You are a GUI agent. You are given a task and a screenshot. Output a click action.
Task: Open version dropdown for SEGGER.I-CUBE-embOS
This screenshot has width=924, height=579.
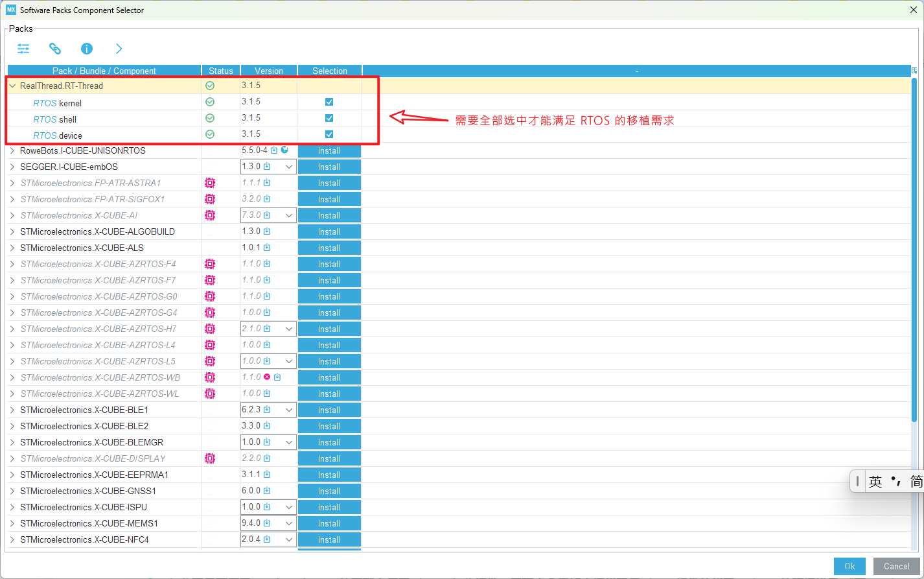[x=289, y=167]
